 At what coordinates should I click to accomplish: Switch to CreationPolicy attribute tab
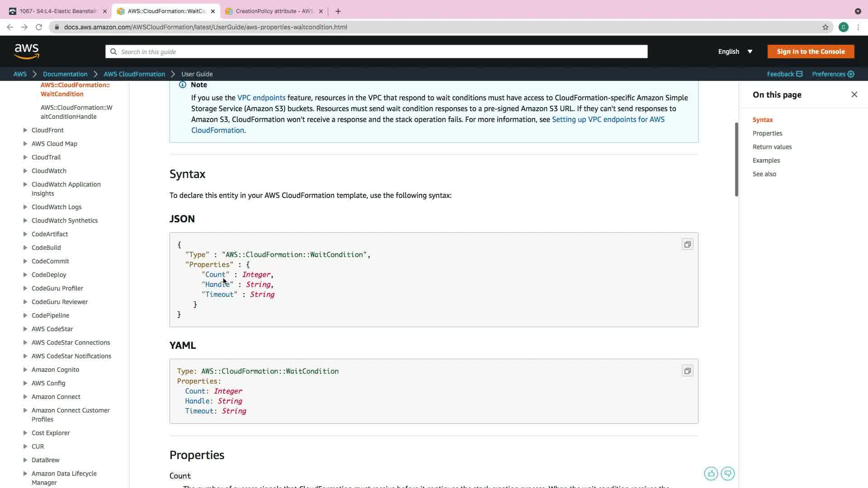click(274, 11)
